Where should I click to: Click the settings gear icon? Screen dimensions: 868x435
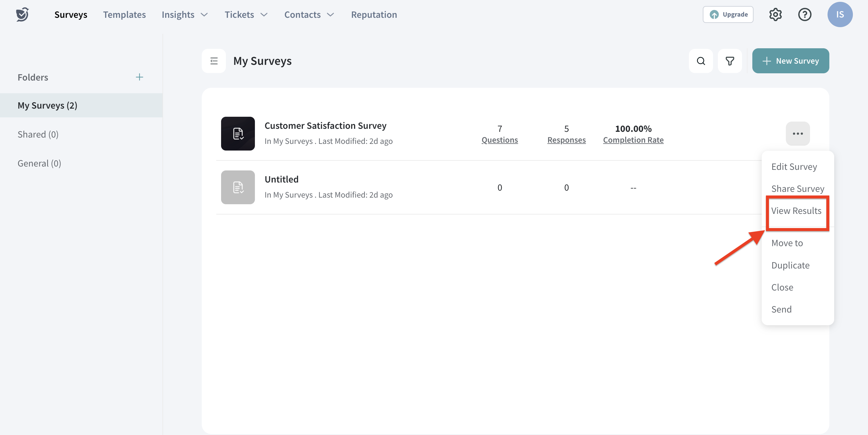776,14
